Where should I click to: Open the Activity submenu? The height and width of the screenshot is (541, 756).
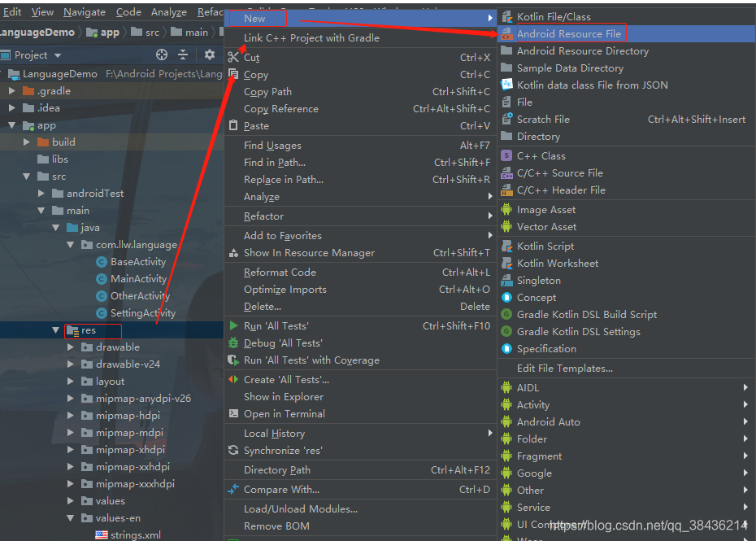626,405
